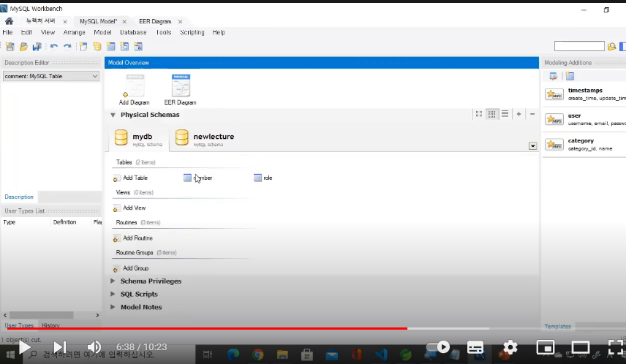Open the Home screen tab icon

9,21
